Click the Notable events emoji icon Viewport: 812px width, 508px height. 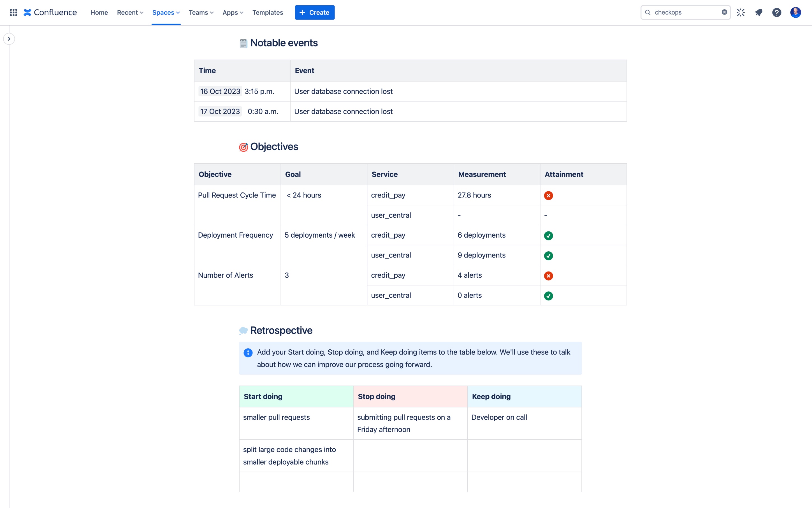pyautogui.click(x=243, y=43)
